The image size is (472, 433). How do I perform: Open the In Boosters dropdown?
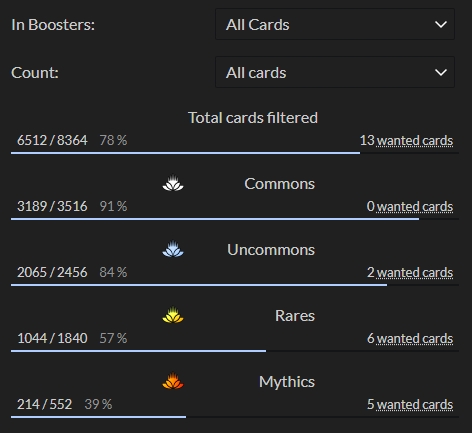(335, 24)
